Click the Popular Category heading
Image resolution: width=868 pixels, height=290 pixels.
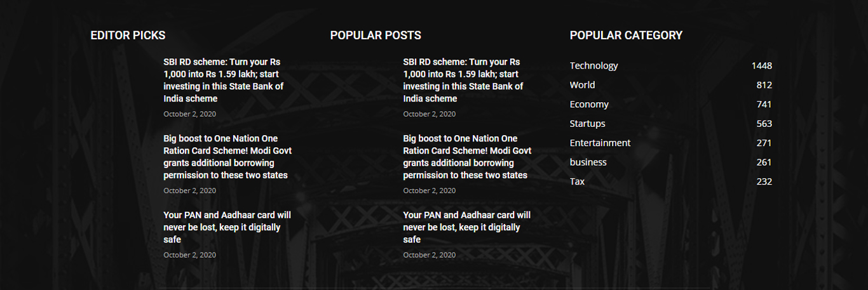coord(626,36)
